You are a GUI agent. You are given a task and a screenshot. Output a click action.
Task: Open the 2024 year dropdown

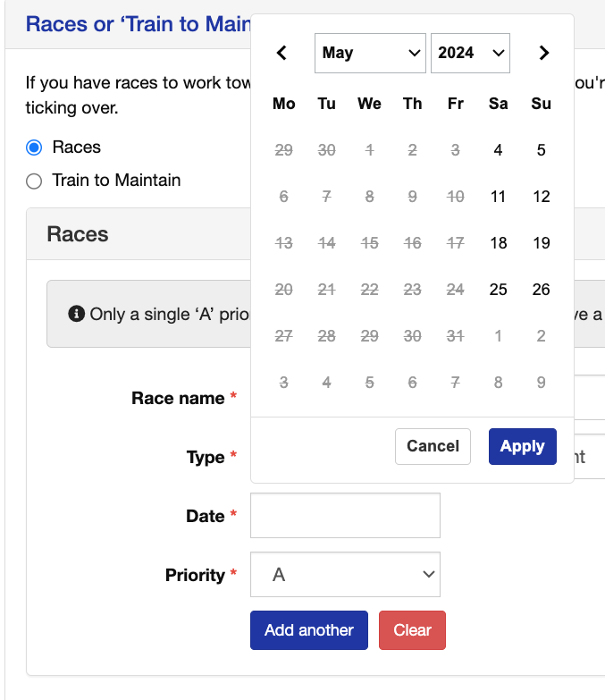pyautogui.click(x=470, y=53)
